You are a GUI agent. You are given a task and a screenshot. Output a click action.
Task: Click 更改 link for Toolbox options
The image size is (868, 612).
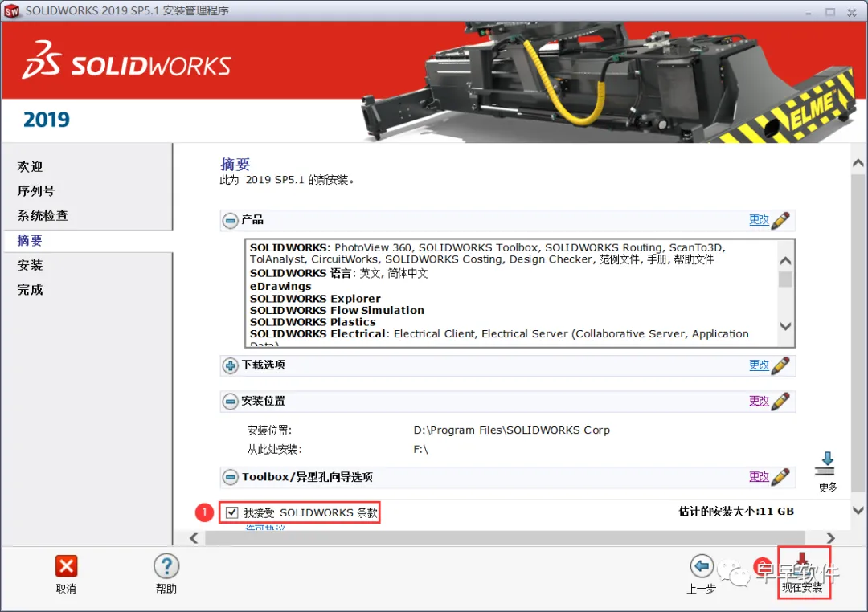(x=759, y=476)
